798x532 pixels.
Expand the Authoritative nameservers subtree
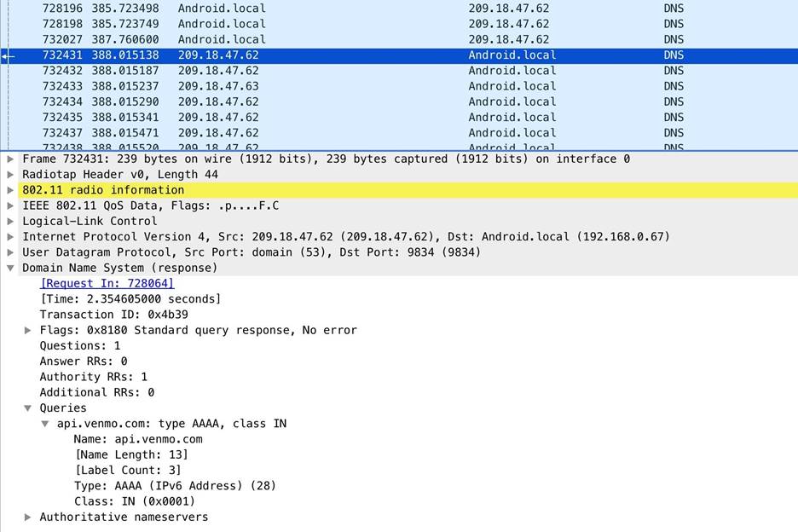(x=28, y=517)
